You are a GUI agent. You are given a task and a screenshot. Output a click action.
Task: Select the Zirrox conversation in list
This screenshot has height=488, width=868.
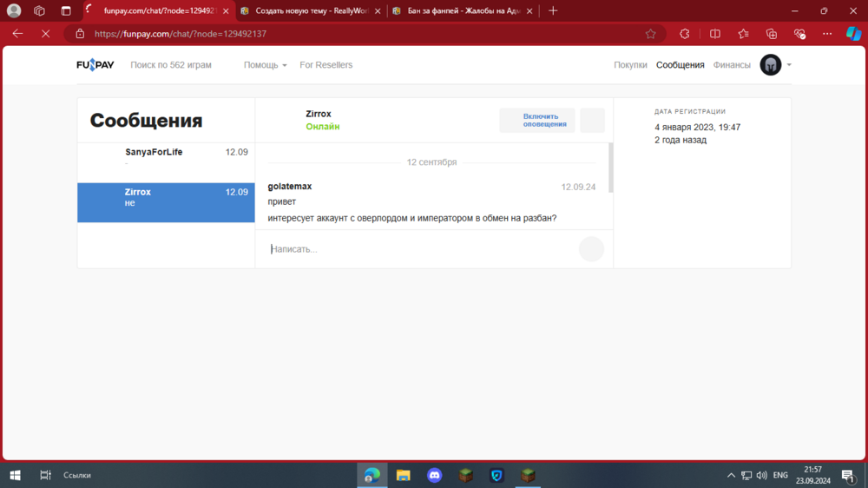tap(166, 202)
